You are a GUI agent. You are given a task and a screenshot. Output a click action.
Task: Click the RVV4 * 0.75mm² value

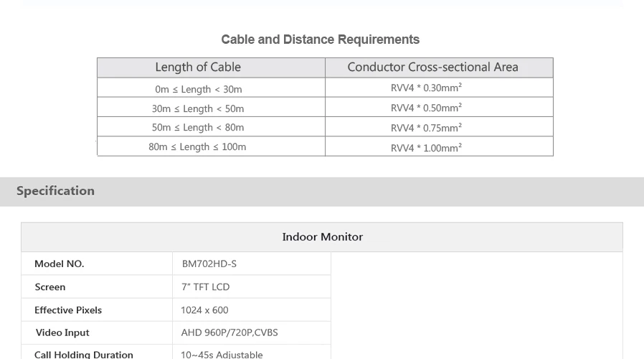point(426,128)
